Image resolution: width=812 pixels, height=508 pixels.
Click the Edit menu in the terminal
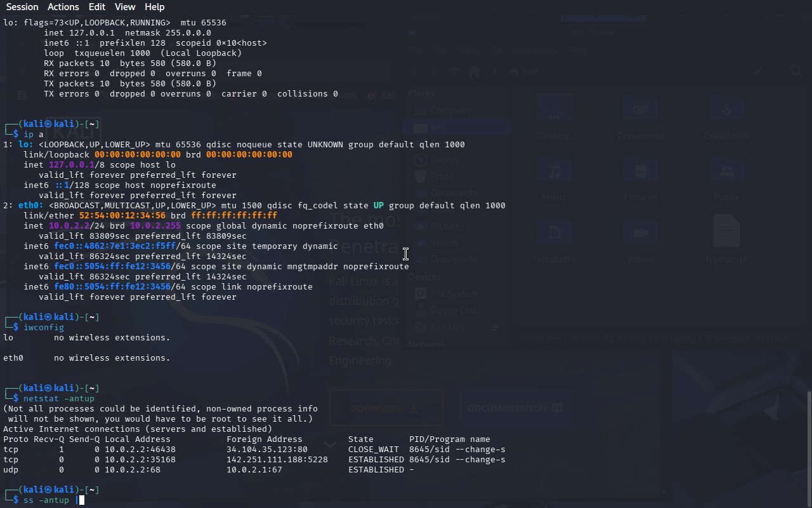[97, 7]
